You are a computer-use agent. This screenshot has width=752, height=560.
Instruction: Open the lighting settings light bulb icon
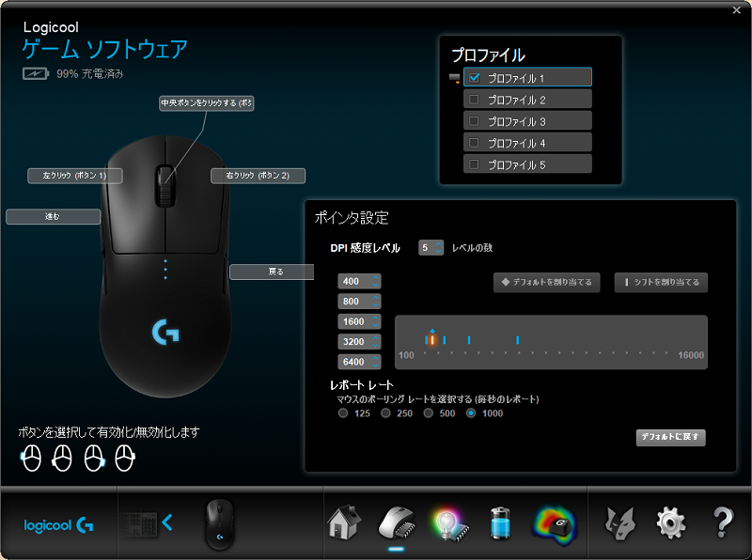[449, 524]
